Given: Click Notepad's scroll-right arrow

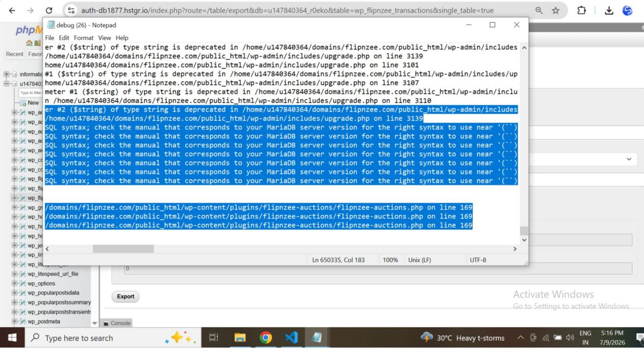Looking at the screenshot, I should [x=515, y=249].
